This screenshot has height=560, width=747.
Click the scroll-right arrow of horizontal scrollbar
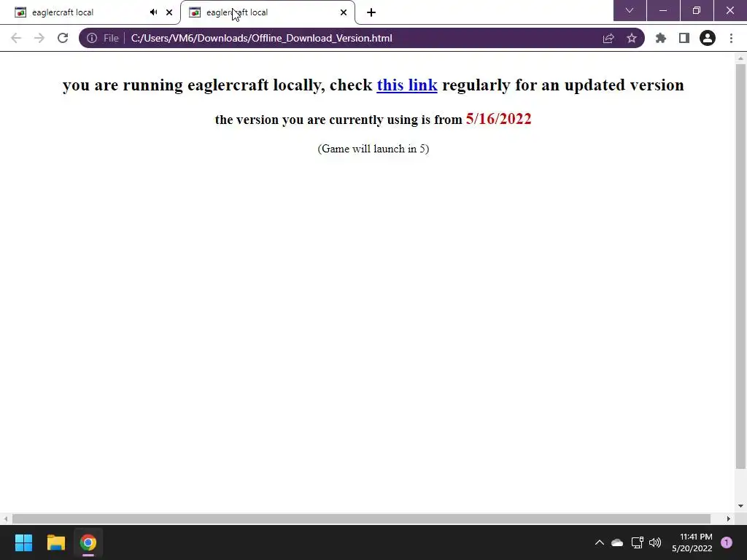(x=729, y=518)
